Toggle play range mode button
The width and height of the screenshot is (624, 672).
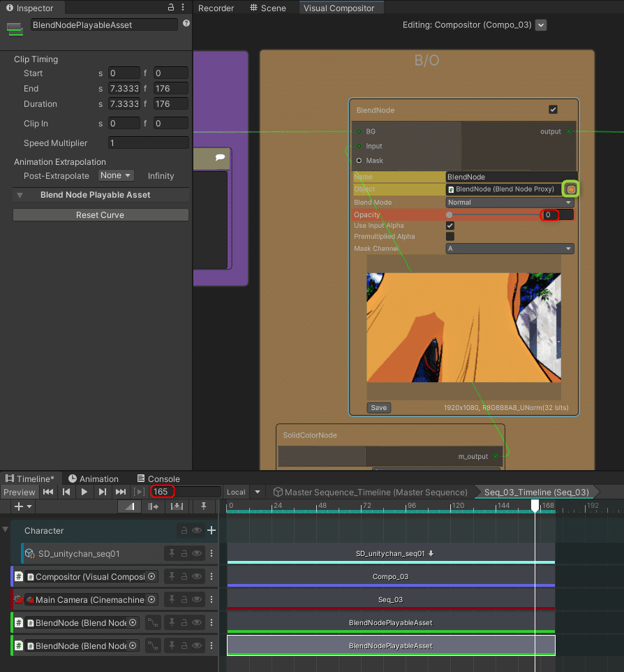[x=139, y=492]
